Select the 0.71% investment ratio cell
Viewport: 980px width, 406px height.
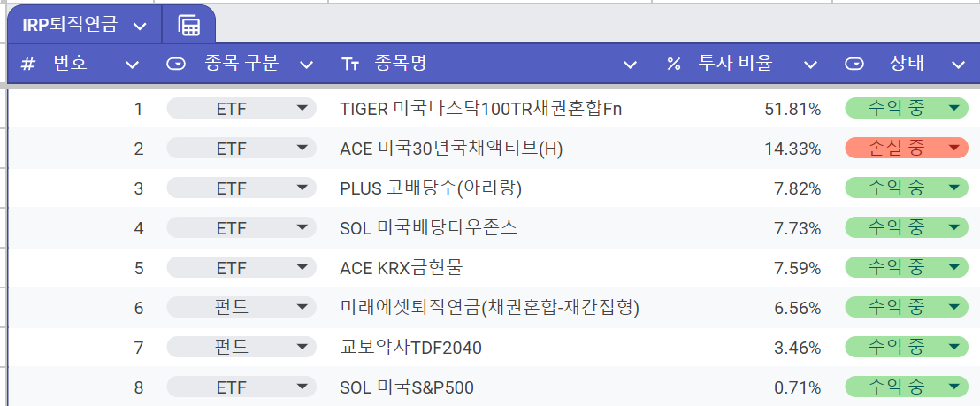coord(742,387)
